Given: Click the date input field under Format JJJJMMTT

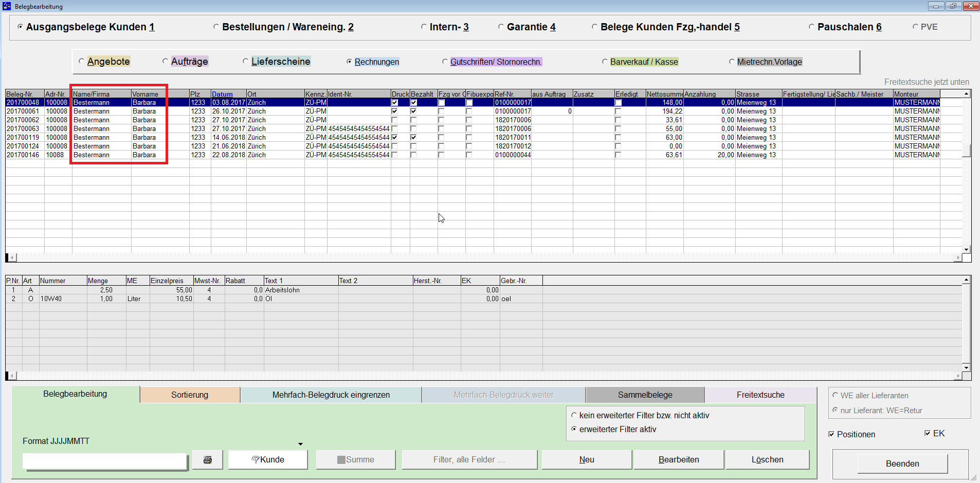Looking at the screenshot, I should point(104,461).
